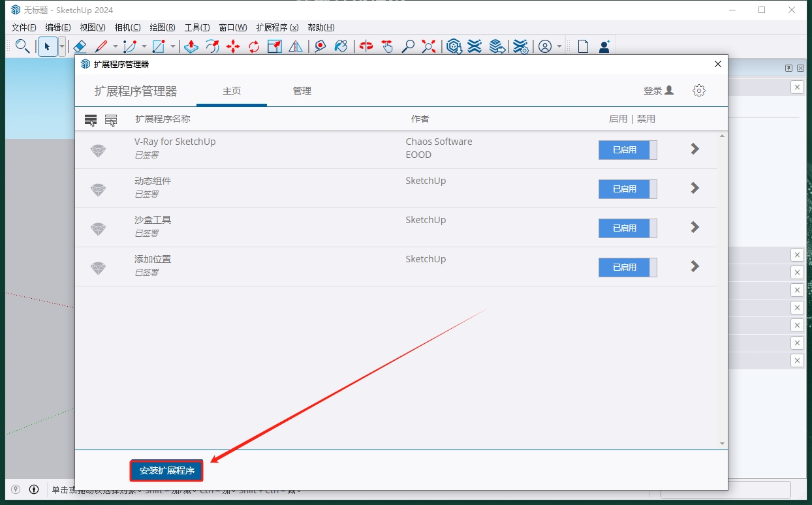Open extension manager settings gear

pos(699,91)
